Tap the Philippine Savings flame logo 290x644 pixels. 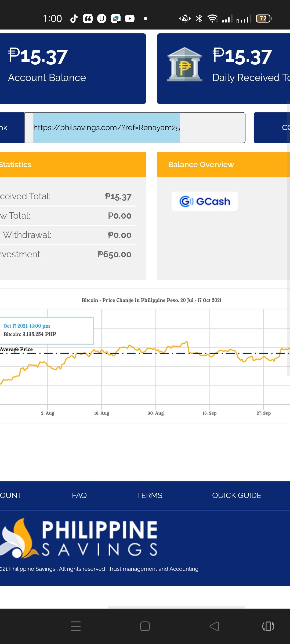tap(18, 538)
